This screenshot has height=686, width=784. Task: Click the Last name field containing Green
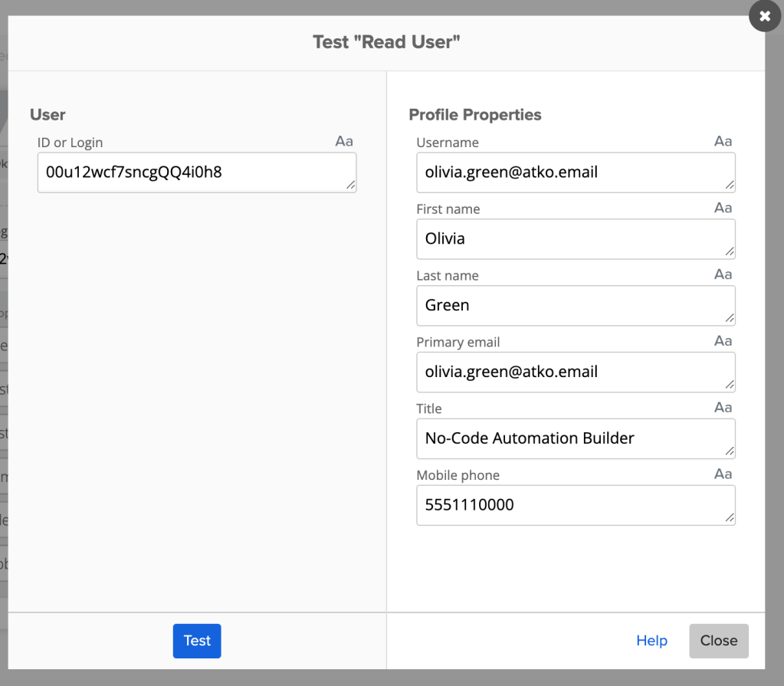click(x=575, y=306)
